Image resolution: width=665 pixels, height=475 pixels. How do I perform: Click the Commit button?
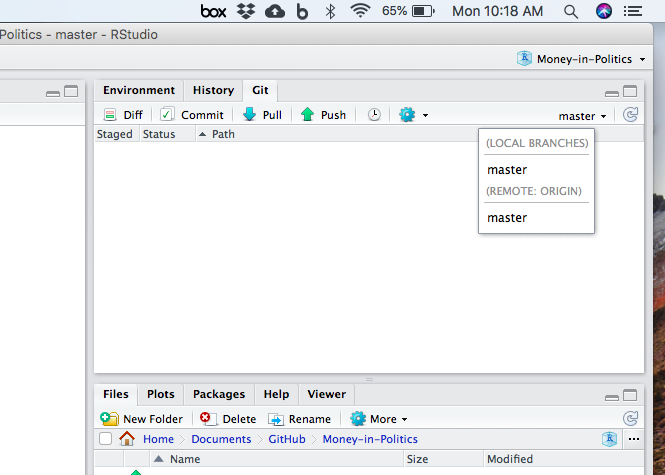point(192,115)
